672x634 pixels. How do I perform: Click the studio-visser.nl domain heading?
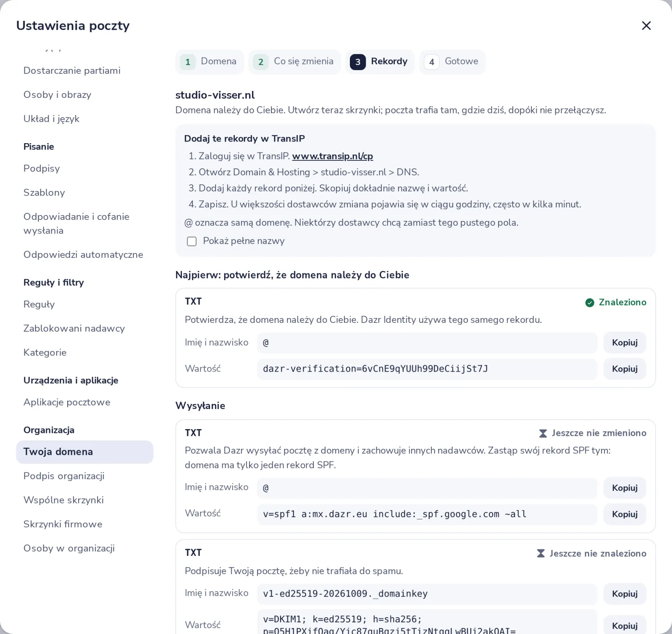pos(215,95)
